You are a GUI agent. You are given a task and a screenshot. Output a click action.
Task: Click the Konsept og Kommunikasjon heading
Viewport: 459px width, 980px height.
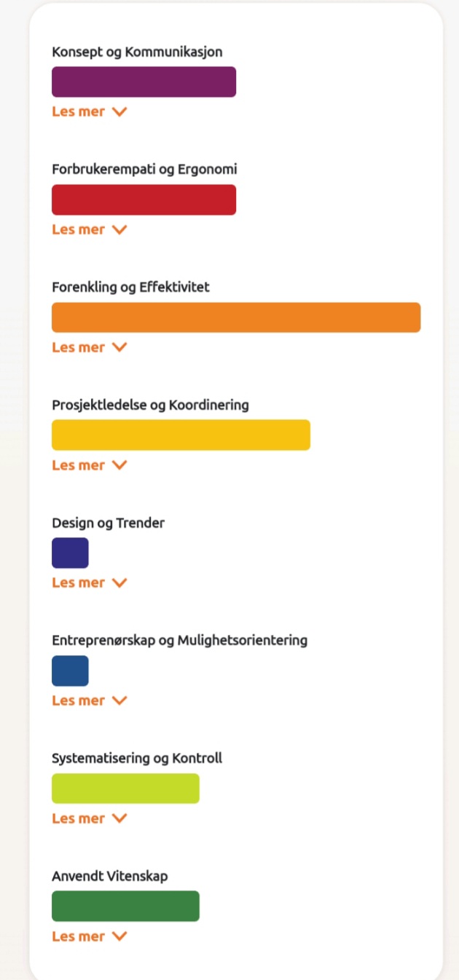coord(137,52)
